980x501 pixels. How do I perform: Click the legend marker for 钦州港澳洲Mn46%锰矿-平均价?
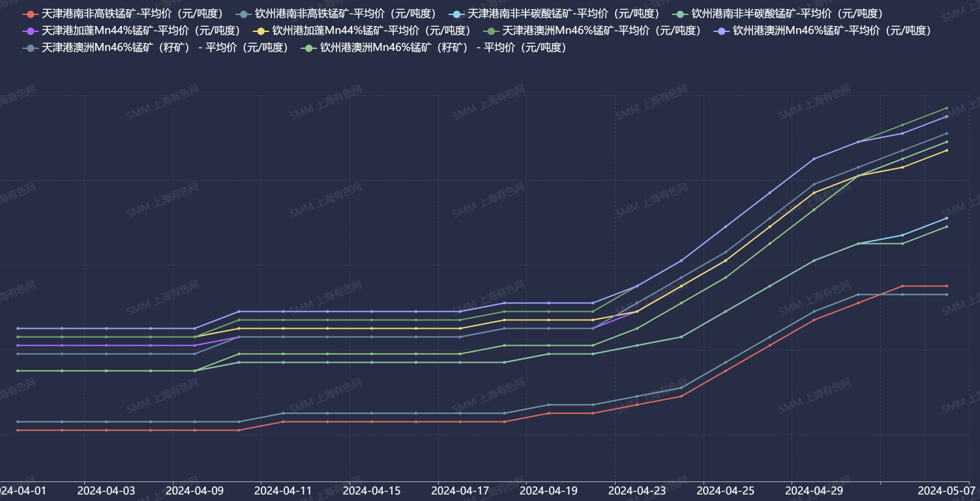pos(721,31)
